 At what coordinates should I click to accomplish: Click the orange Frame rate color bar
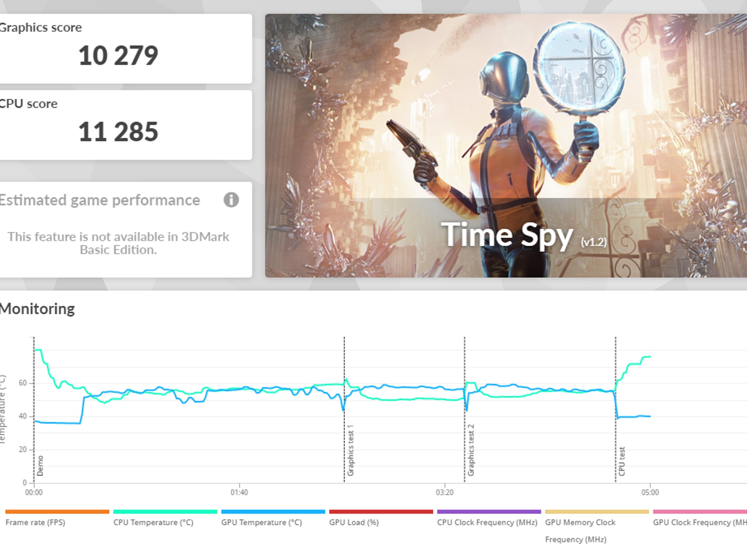point(57,512)
